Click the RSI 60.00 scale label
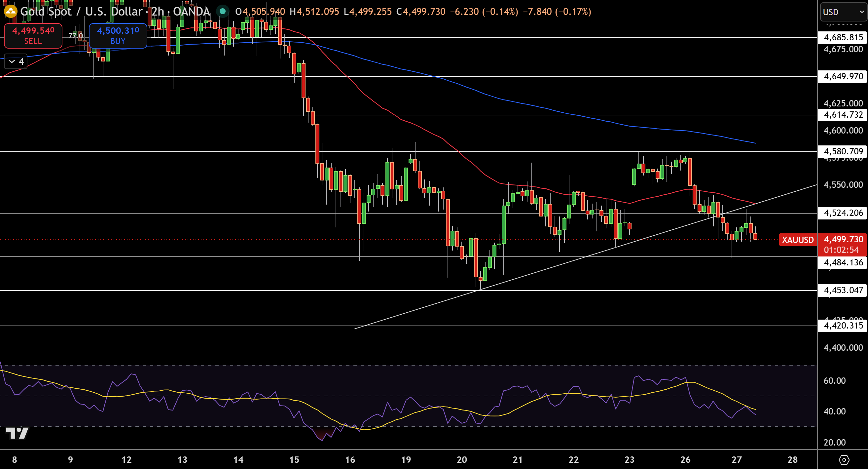The height and width of the screenshot is (469, 868). click(x=834, y=381)
